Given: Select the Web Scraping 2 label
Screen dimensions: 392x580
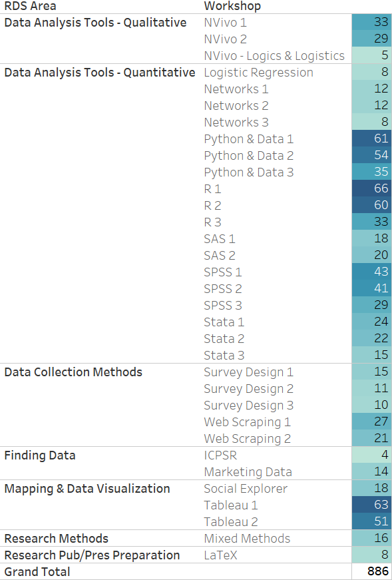Looking at the screenshot, I should pos(247,439).
